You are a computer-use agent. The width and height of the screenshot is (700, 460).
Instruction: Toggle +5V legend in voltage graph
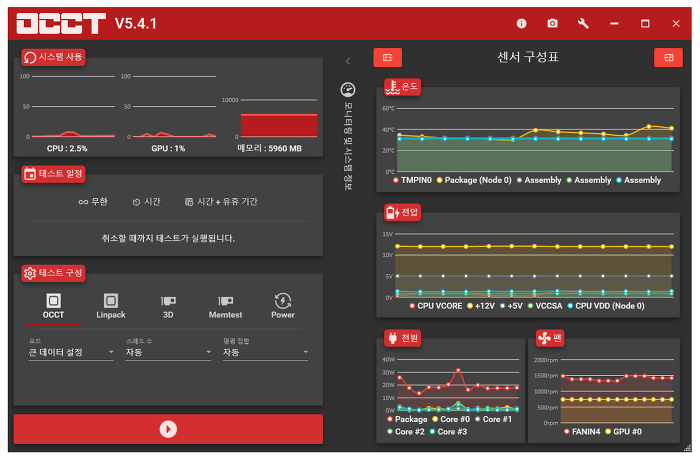point(511,306)
